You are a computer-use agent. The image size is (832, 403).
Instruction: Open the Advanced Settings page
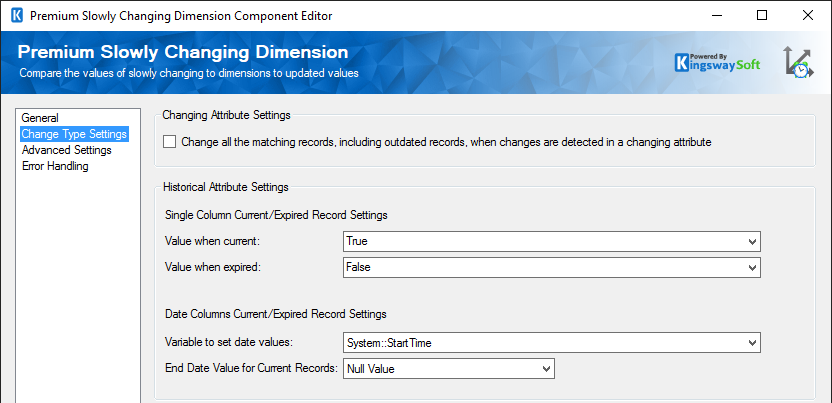click(x=66, y=150)
